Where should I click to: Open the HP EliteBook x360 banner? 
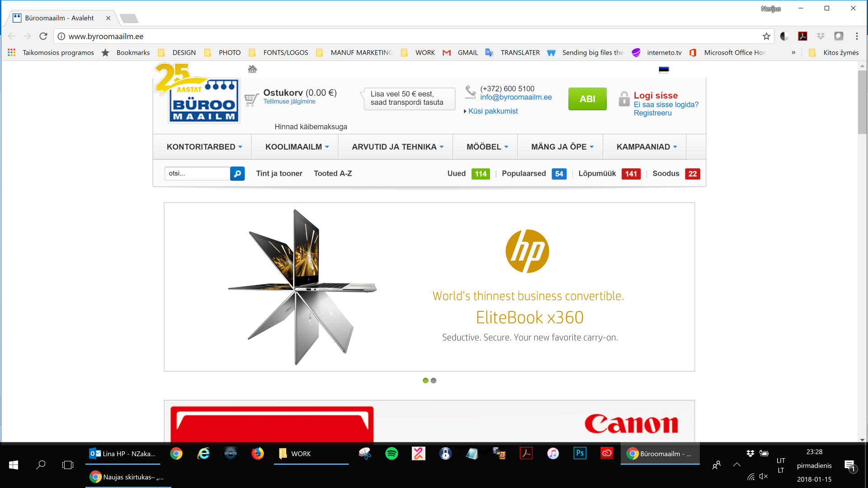point(429,287)
